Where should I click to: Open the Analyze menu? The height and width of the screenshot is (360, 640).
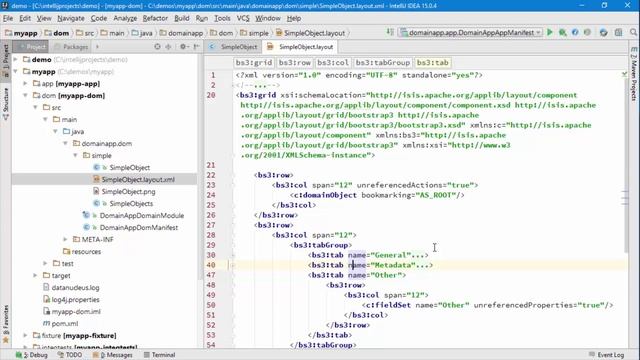point(125,18)
